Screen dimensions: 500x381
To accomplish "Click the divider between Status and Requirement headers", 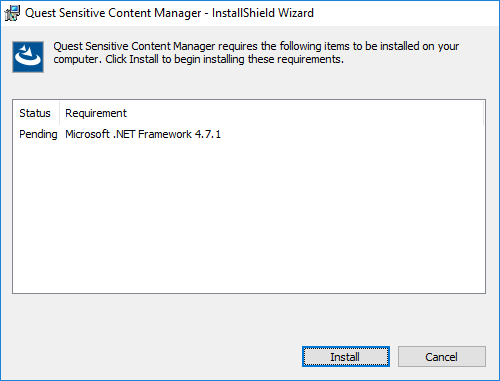I will (59, 113).
